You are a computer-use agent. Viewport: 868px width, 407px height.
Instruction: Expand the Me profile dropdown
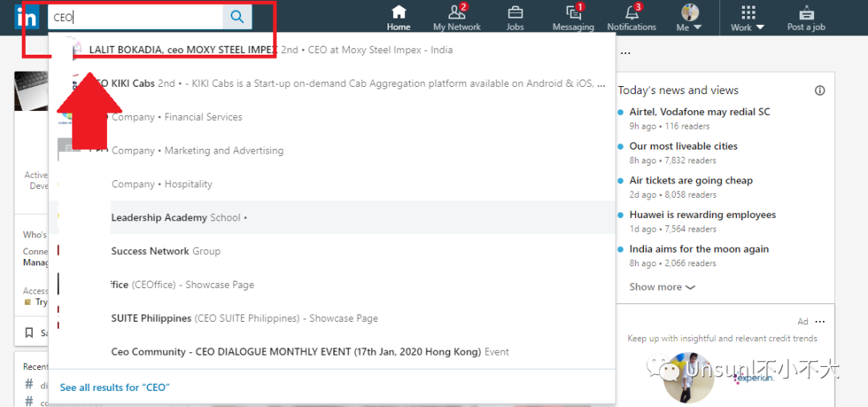pos(690,18)
